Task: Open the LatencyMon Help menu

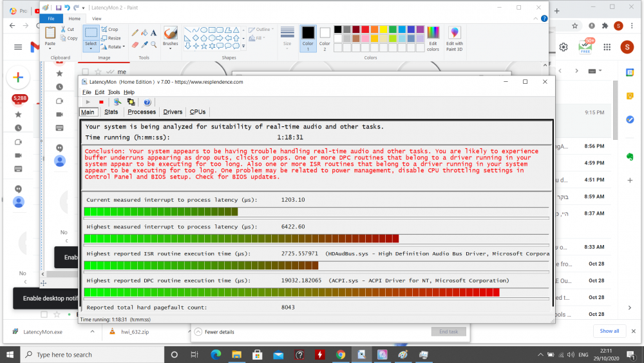Action: (129, 92)
